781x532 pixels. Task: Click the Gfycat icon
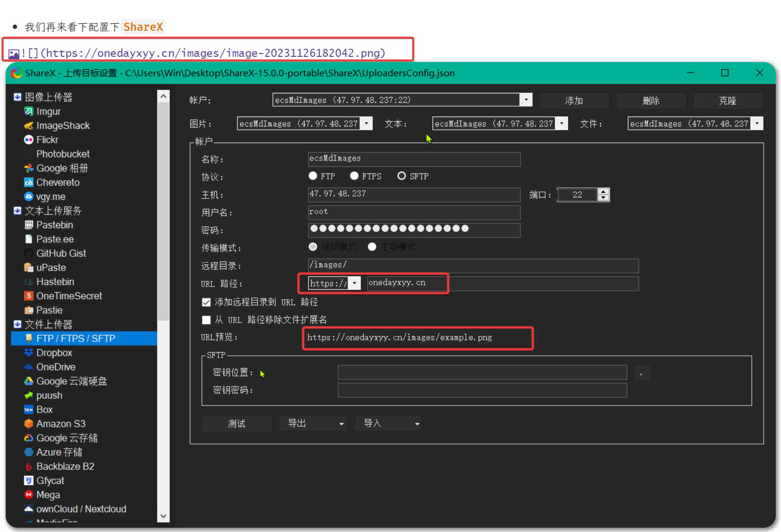[29, 481]
